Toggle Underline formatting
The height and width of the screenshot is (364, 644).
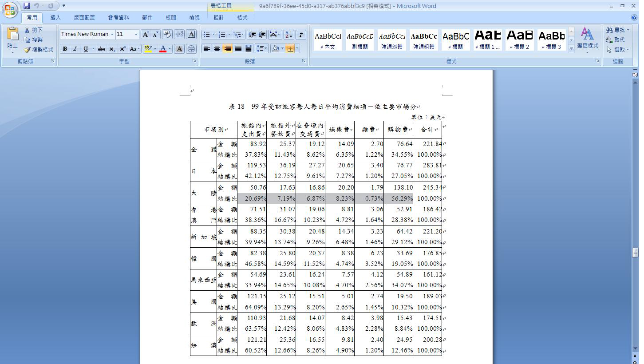coord(86,49)
